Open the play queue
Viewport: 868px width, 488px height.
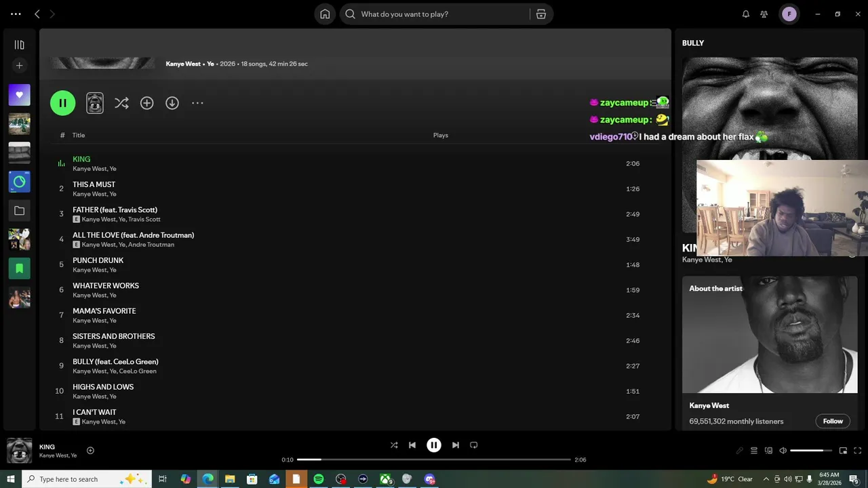[754, 451]
